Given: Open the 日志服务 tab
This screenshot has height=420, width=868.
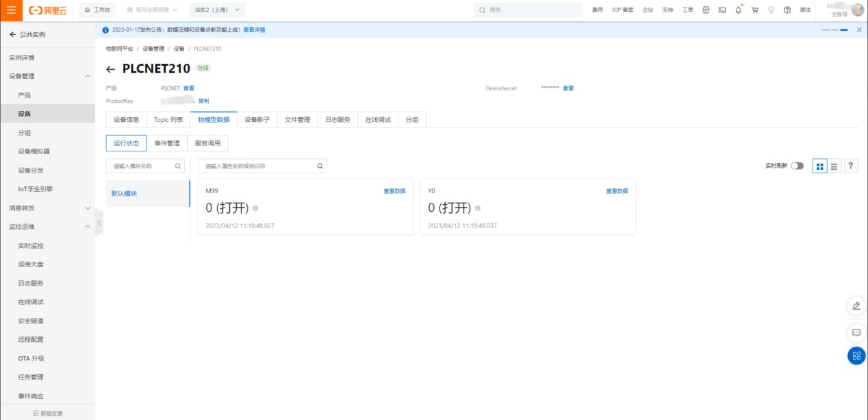Looking at the screenshot, I should (x=337, y=120).
